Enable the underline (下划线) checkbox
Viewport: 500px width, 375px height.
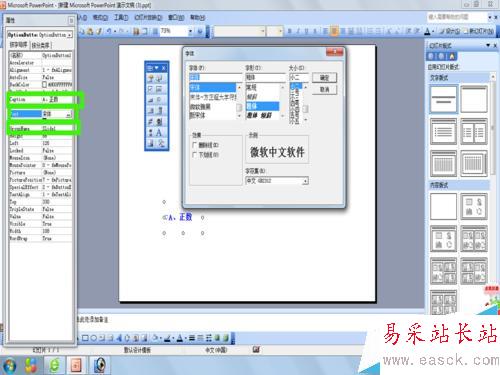pyautogui.click(x=195, y=155)
